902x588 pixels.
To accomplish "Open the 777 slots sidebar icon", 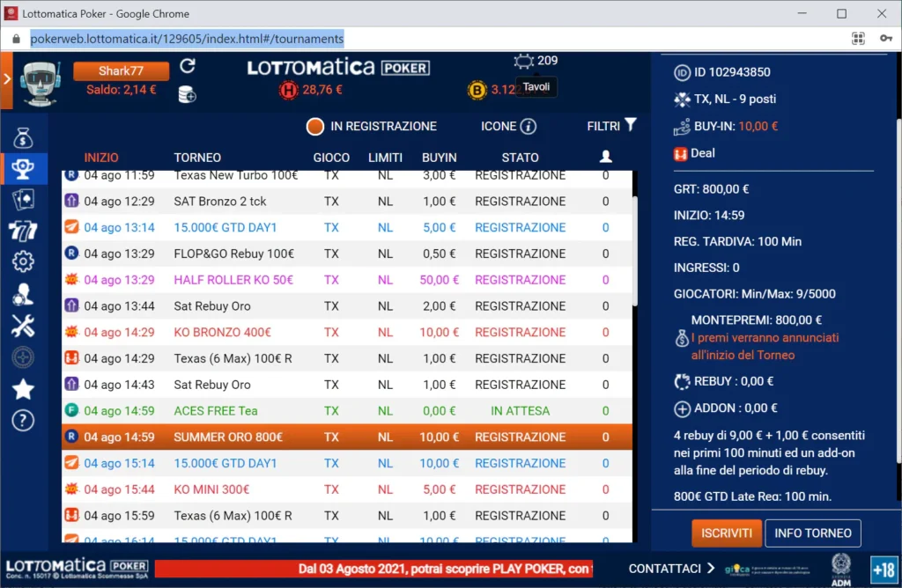I will point(23,231).
